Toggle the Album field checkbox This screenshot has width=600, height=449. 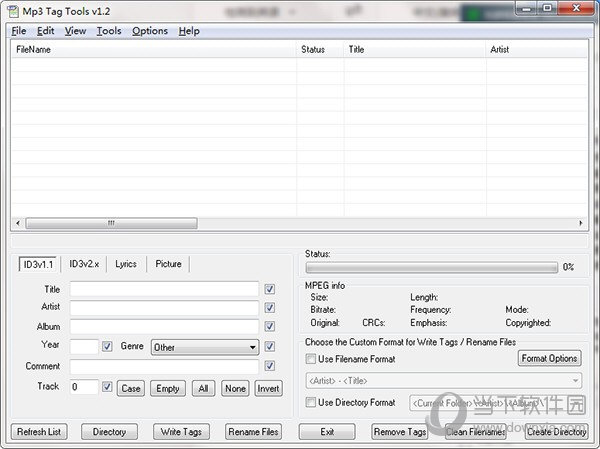click(x=270, y=326)
